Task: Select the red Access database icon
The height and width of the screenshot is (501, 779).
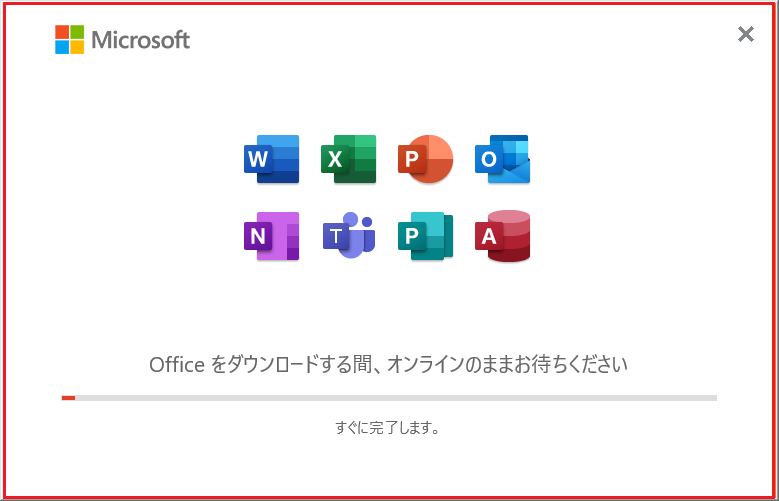Action: 502,236
